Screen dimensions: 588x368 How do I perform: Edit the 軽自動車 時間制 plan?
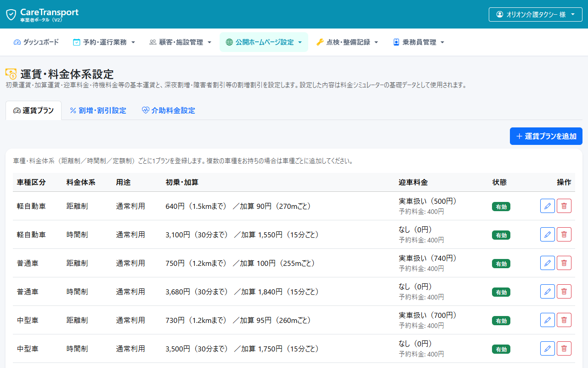[x=548, y=235]
